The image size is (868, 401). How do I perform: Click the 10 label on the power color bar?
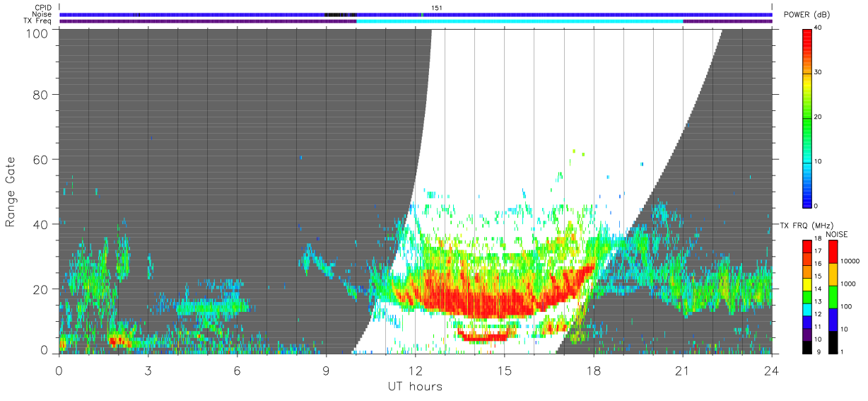[818, 161]
